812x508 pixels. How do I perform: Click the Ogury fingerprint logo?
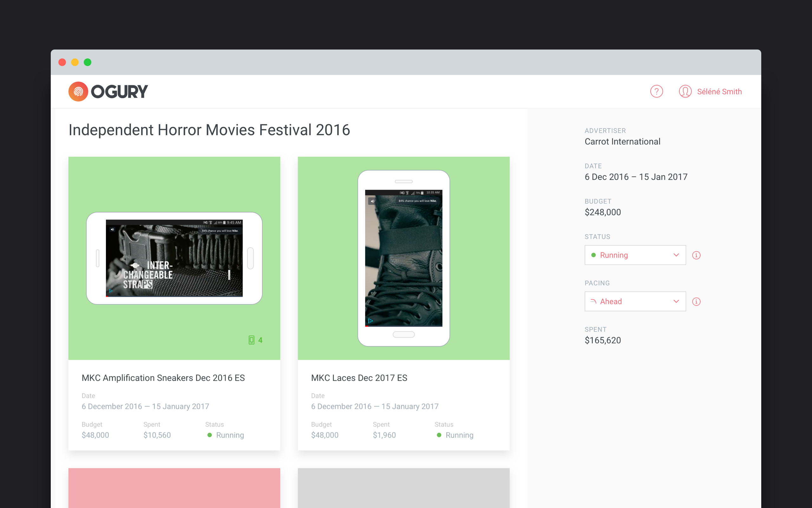point(78,91)
